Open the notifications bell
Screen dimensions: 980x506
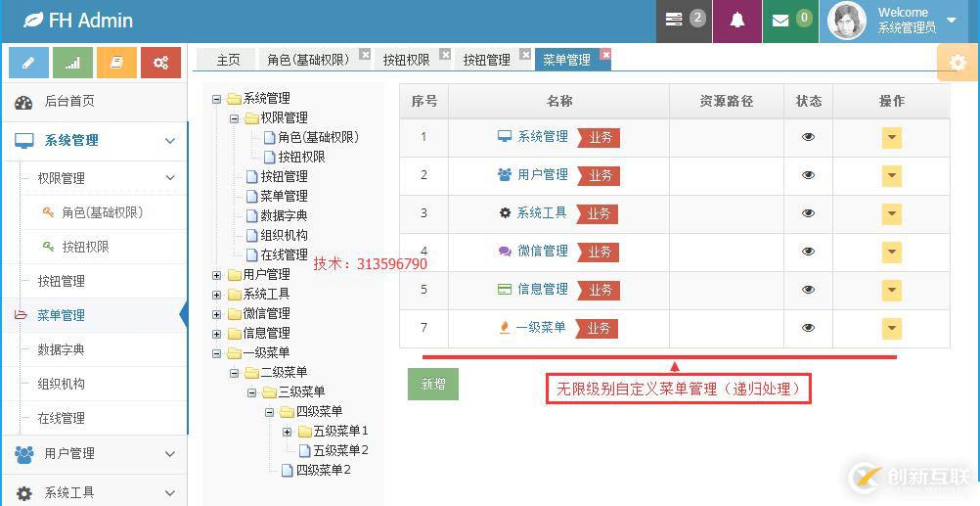(737, 21)
